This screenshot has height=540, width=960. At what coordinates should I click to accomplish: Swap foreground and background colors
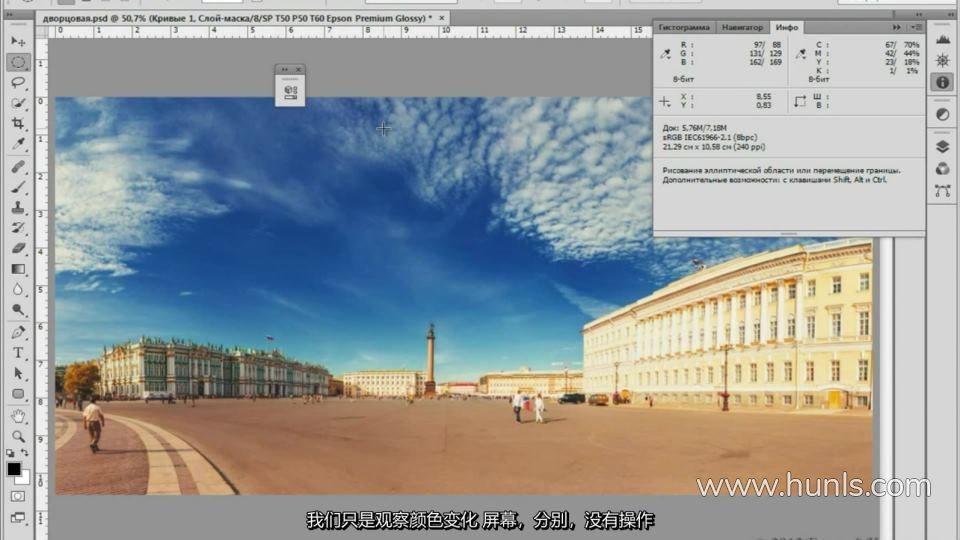25,453
